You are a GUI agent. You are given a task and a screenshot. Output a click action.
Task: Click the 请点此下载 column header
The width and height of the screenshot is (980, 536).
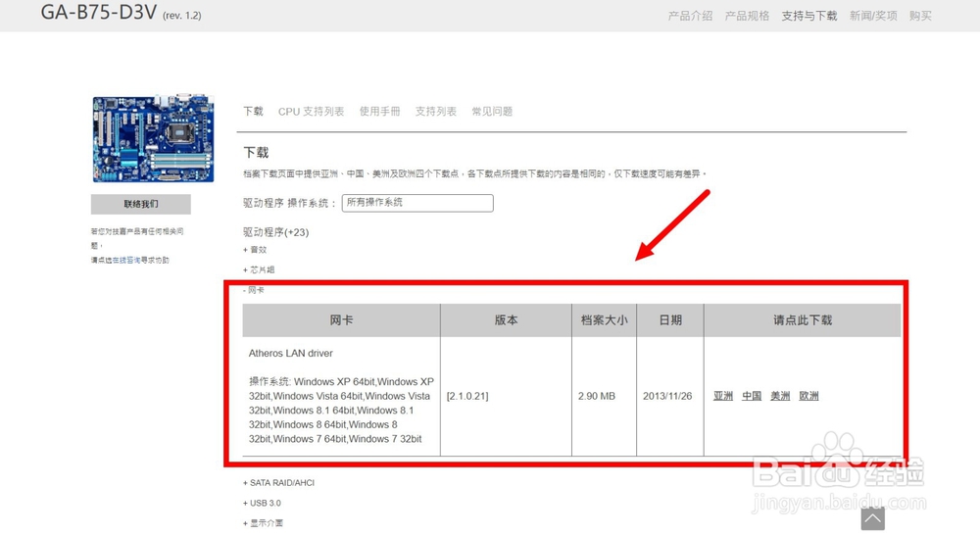coord(803,320)
